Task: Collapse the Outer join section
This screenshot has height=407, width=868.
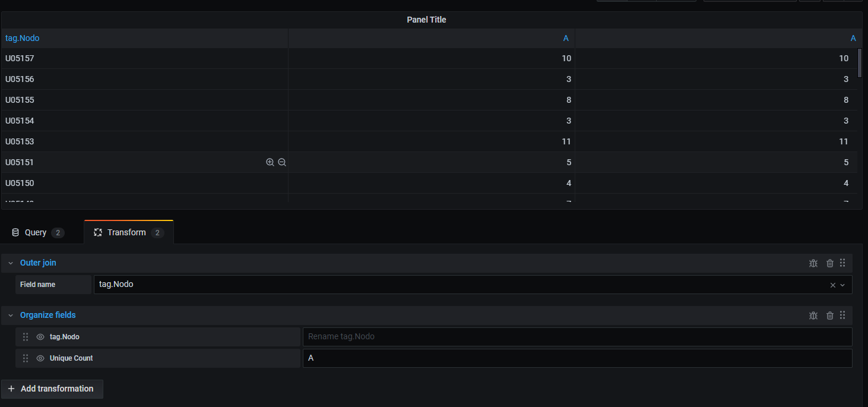Action: pos(10,263)
